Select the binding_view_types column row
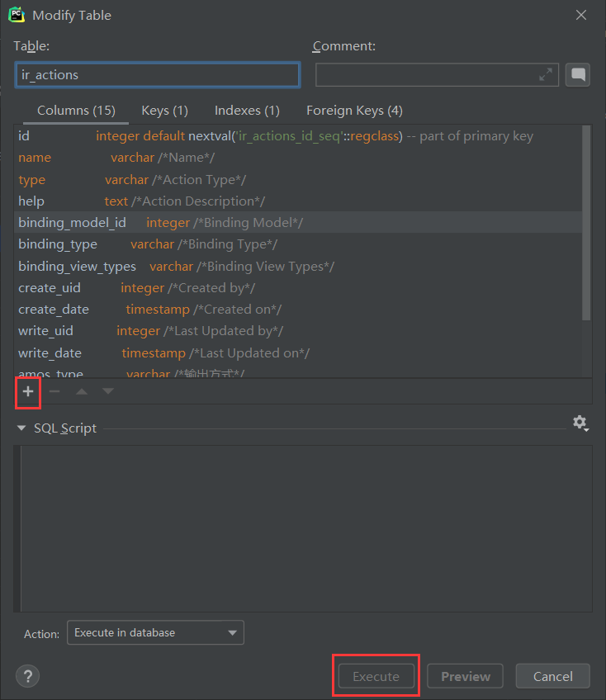Image resolution: width=606 pixels, height=700 pixels. [x=298, y=266]
